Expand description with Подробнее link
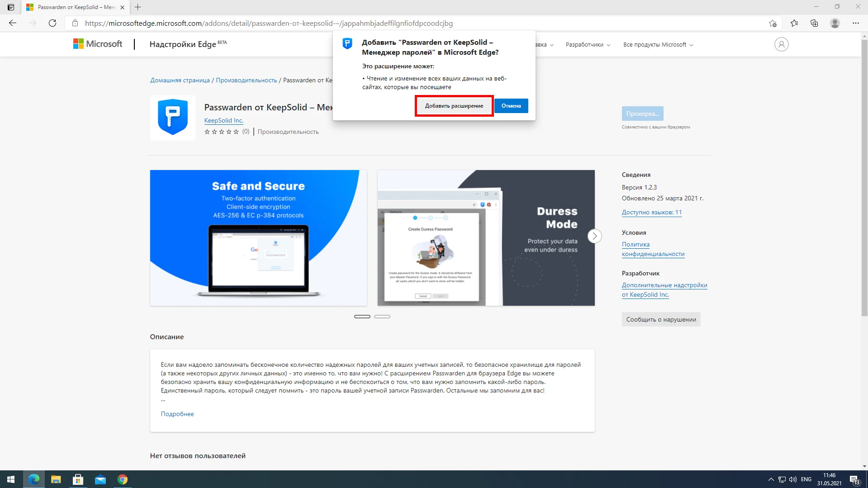868x488 pixels. [x=177, y=414]
